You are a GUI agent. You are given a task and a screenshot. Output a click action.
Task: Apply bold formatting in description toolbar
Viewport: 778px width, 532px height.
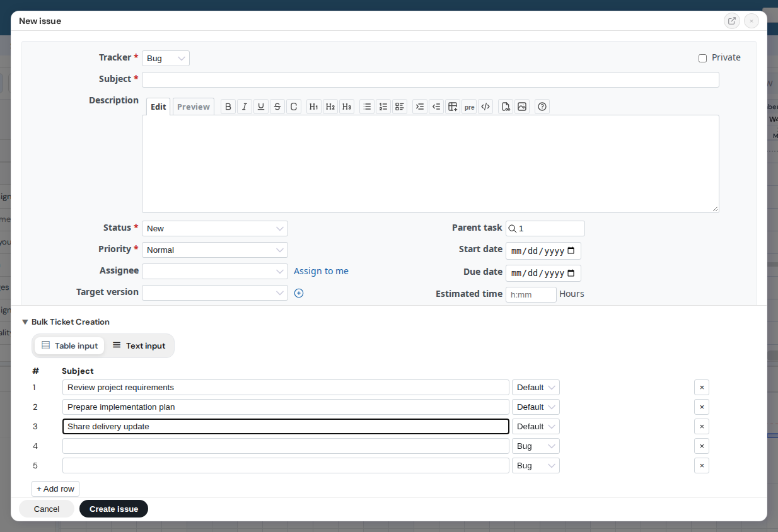(228, 107)
